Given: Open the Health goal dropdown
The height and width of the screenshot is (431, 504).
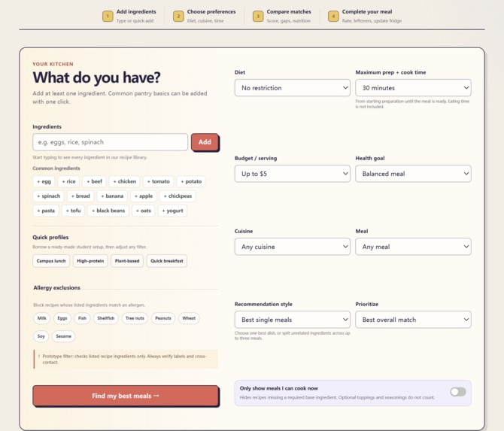Looking at the screenshot, I should pyautogui.click(x=413, y=174).
